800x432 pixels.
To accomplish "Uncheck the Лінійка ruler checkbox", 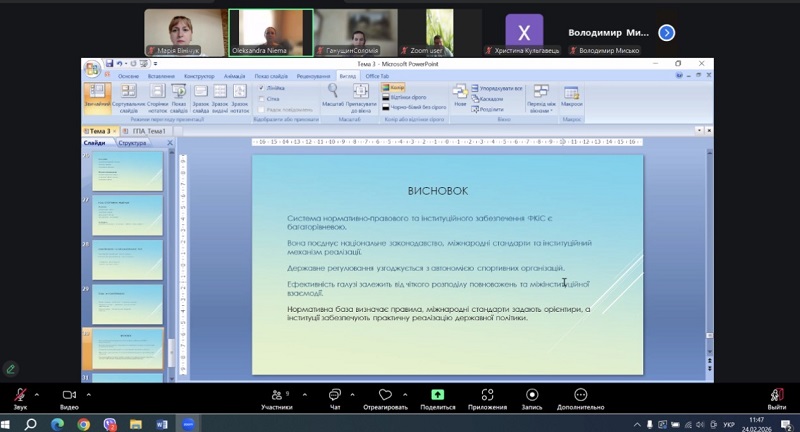I will point(262,88).
